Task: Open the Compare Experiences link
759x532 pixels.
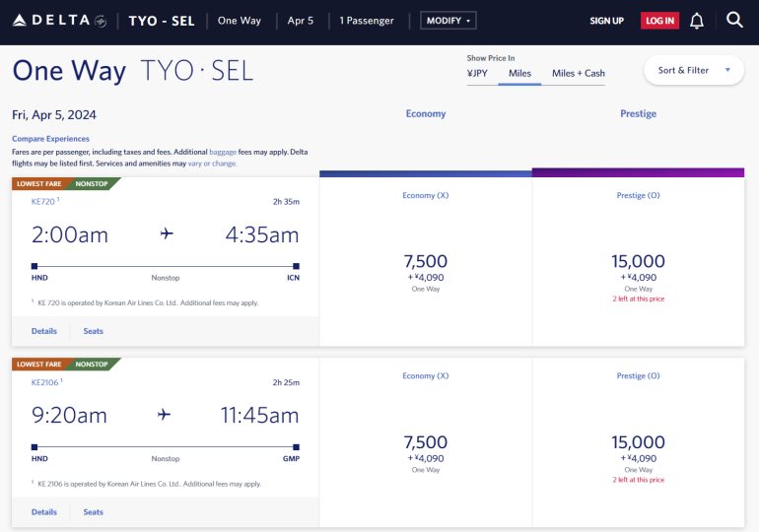Action: coord(50,139)
